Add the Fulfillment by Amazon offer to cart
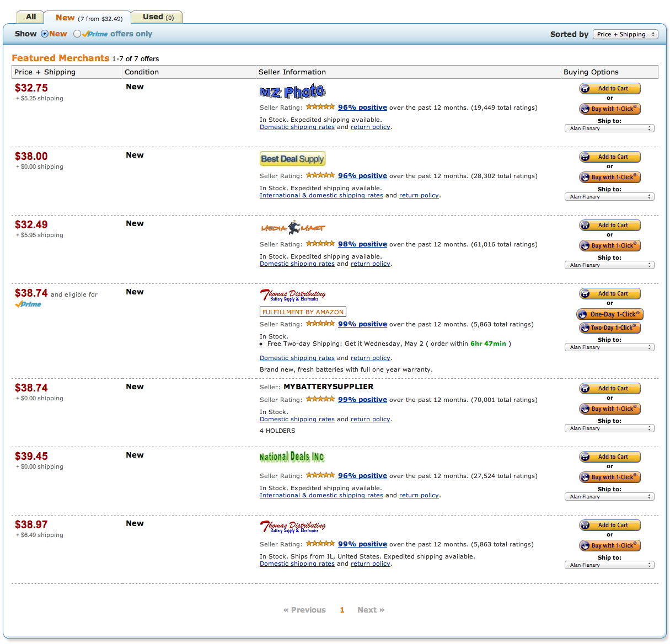Screen dimensions: 670x644 (610, 293)
